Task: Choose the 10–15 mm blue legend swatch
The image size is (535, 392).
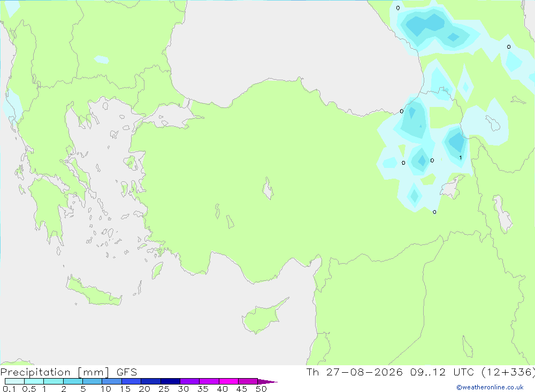Action: [112, 381]
